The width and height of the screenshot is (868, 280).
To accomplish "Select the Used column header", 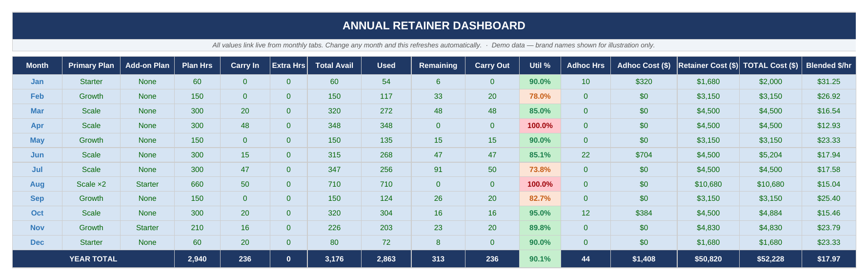I will click(x=386, y=65).
